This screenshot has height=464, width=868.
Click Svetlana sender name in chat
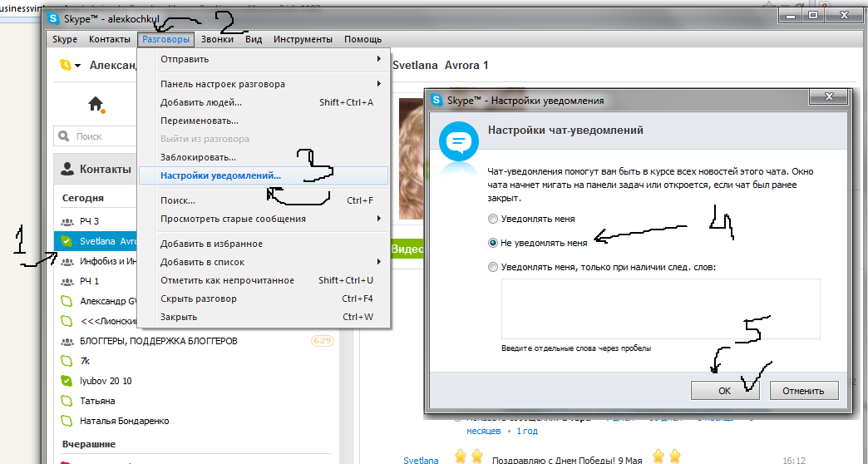click(x=421, y=460)
